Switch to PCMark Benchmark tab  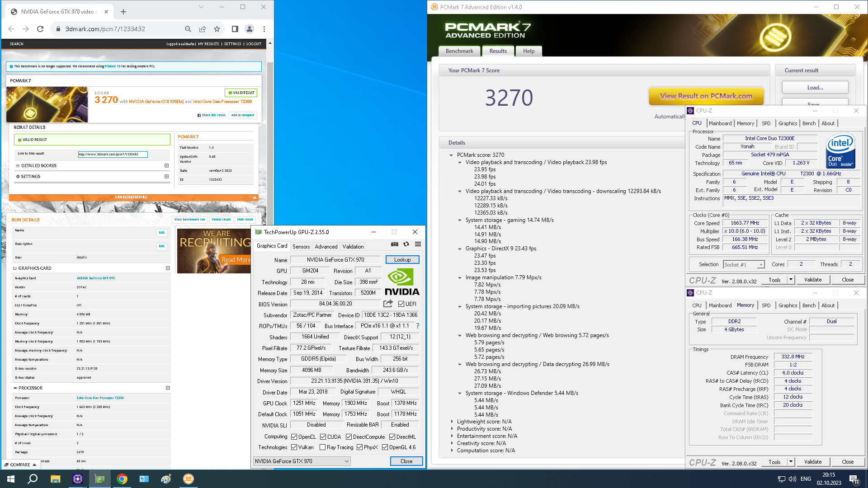pos(459,51)
